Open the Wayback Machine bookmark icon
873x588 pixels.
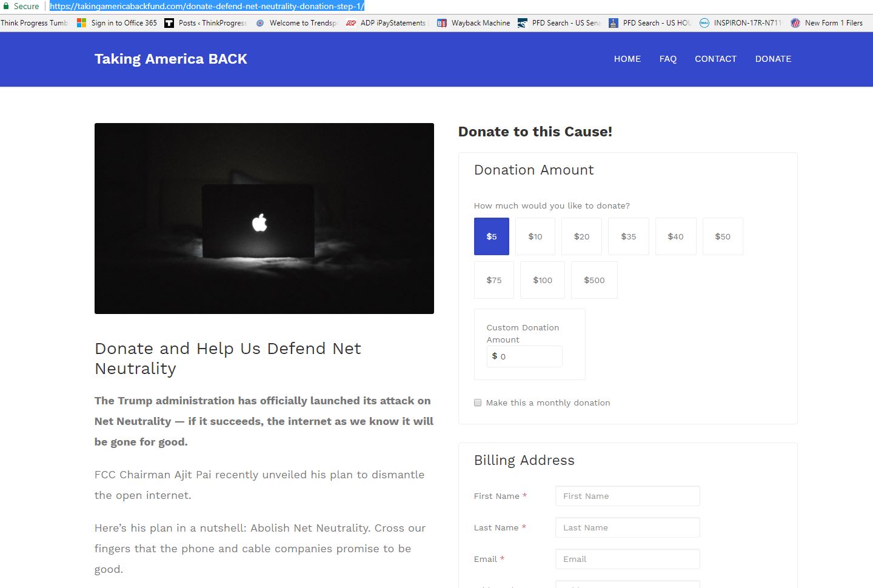[442, 23]
